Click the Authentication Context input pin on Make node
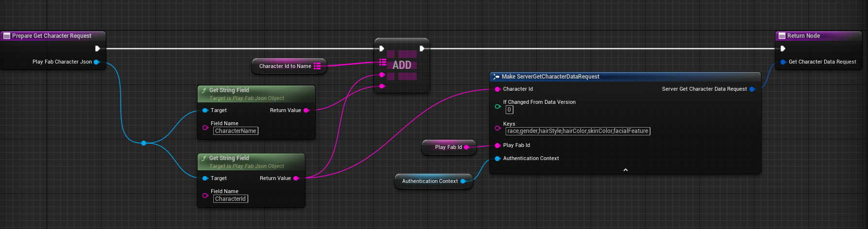The image size is (868, 229). click(x=497, y=159)
